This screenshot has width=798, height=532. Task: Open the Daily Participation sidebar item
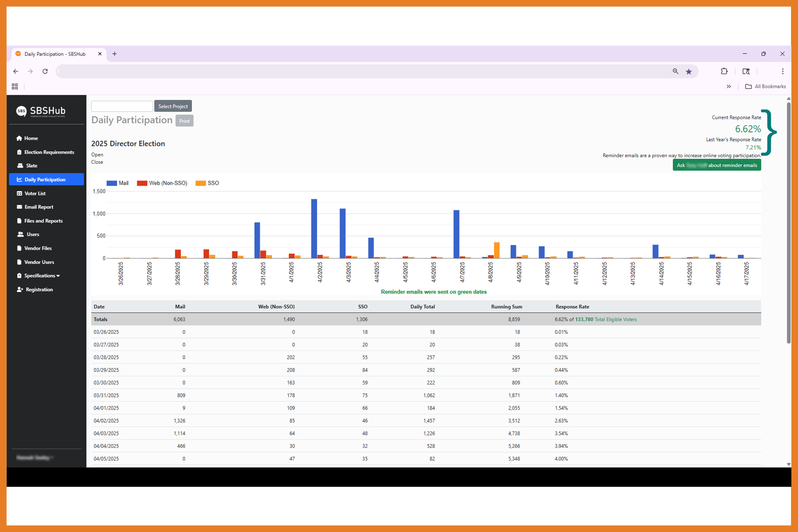point(44,179)
